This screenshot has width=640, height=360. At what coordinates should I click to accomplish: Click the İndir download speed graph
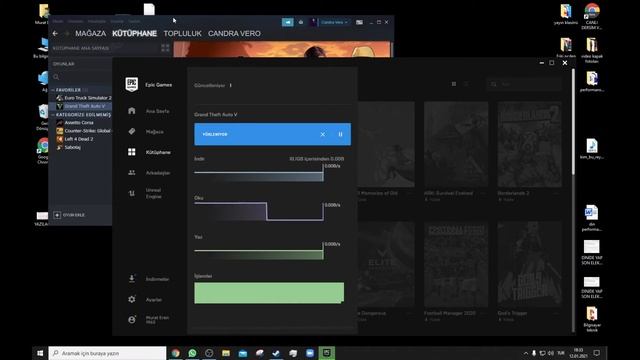259,173
